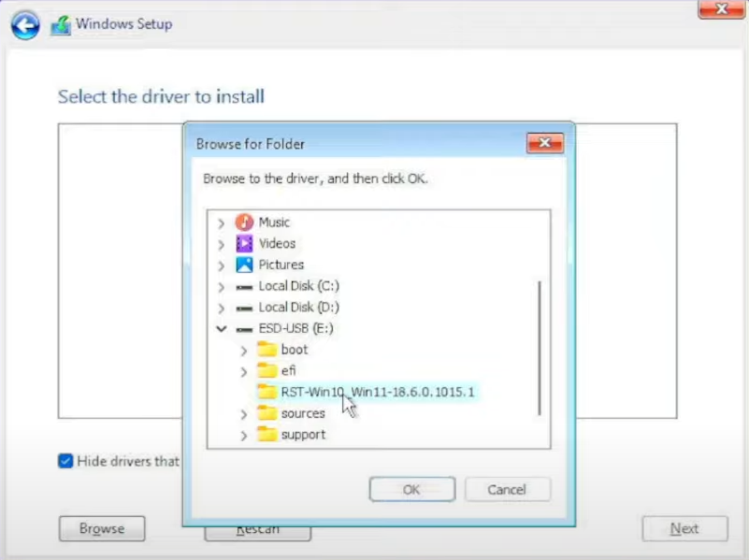Click the folder tree vertical scrollbar
The height and width of the screenshot is (560, 749).
click(540, 348)
